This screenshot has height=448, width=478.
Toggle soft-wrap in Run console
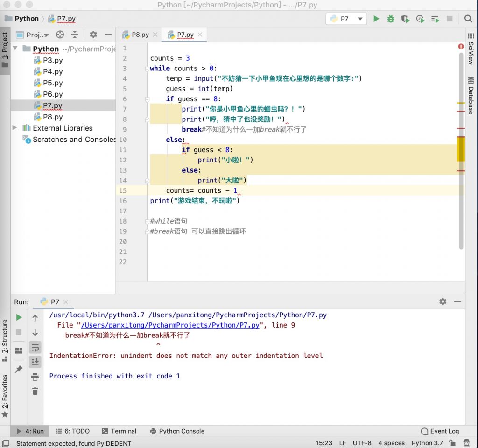35,347
